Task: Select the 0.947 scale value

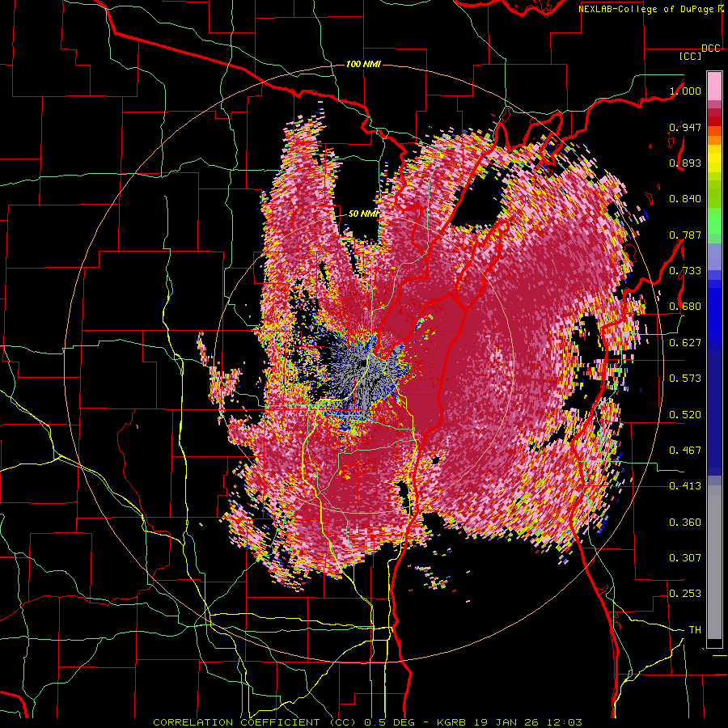Action: tap(685, 127)
